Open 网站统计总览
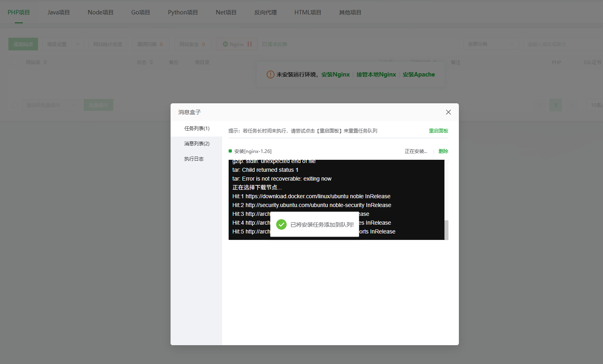The width and height of the screenshot is (603, 364). pyautogui.click(x=108, y=44)
